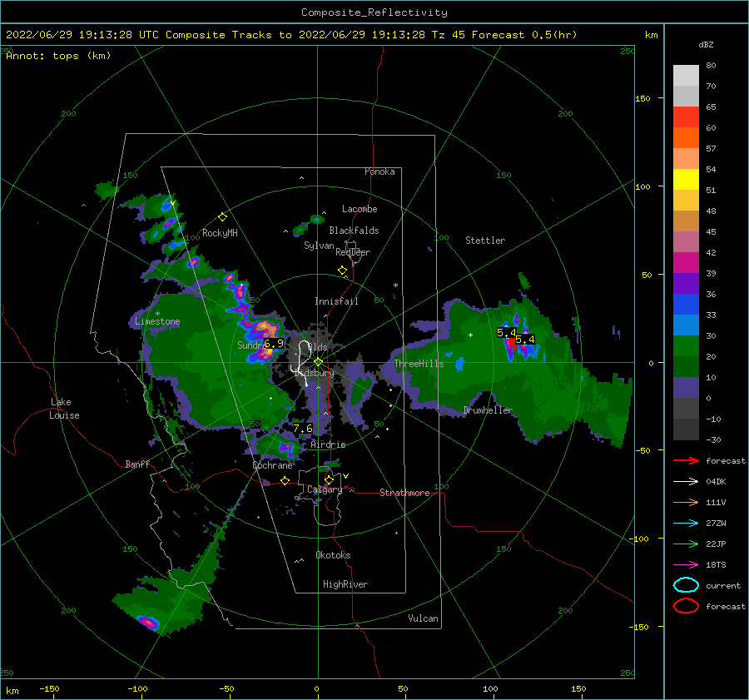This screenshot has height=700, width=749.
Task: Click the ThreeHills label
Action: point(419,364)
